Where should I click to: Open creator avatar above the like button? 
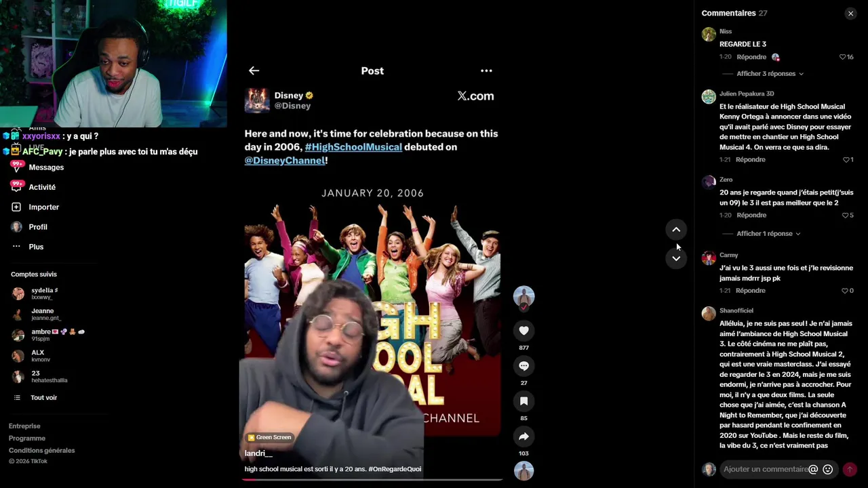tap(524, 297)
